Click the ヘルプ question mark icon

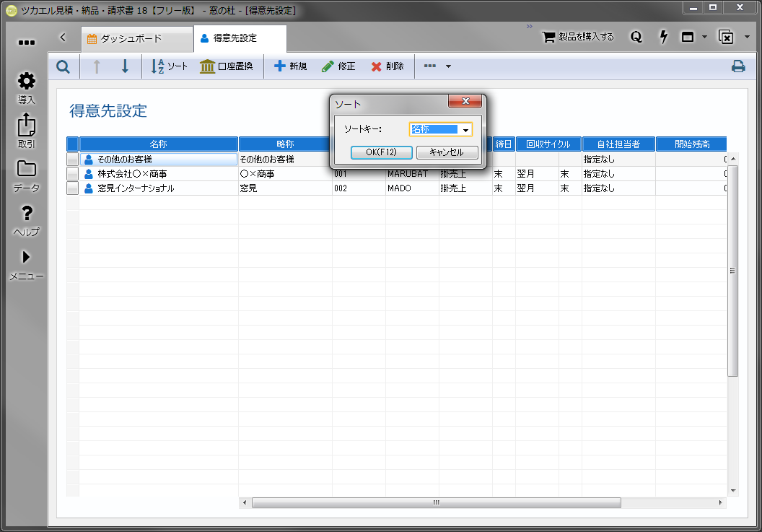[26, 214]
